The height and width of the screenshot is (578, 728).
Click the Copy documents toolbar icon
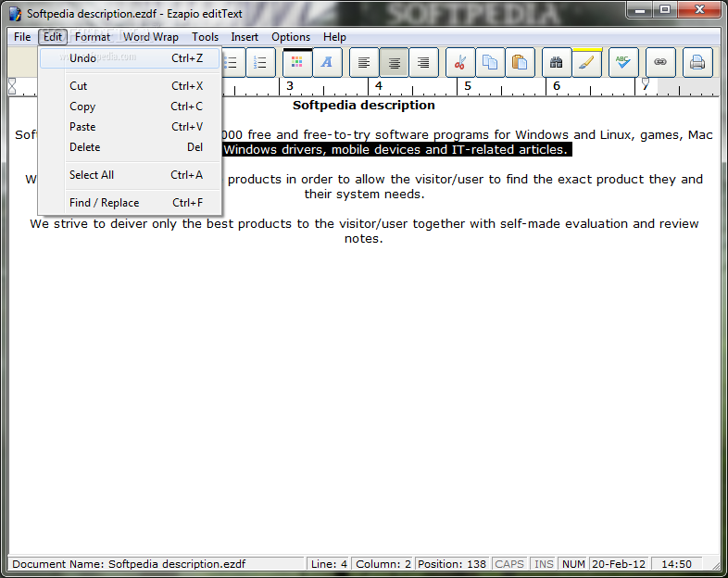coord(490,62)
